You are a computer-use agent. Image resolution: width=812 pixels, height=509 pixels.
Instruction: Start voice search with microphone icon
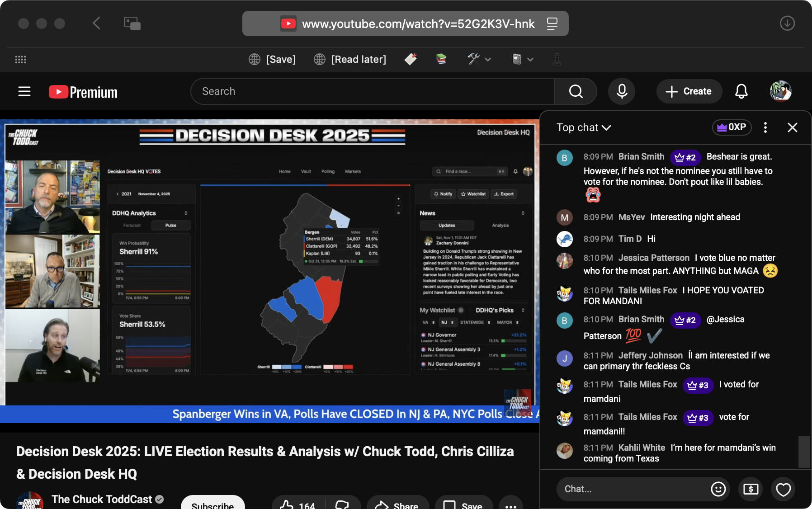click(622, 91)
